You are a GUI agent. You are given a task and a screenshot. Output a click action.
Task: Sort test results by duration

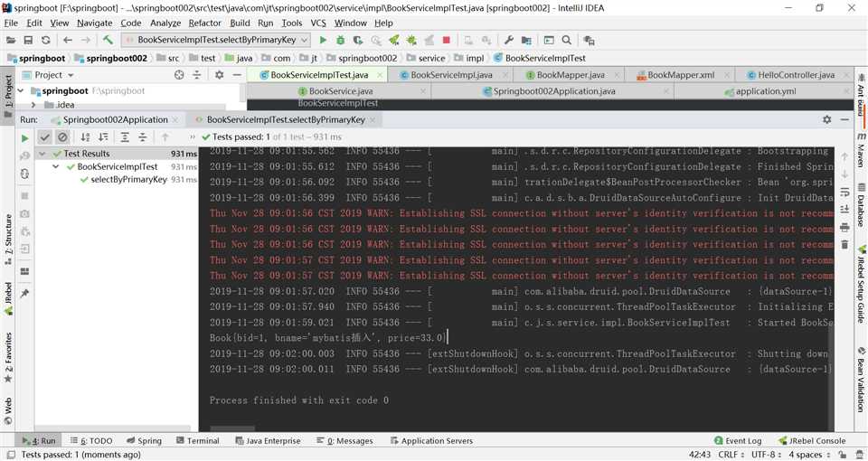103,137
